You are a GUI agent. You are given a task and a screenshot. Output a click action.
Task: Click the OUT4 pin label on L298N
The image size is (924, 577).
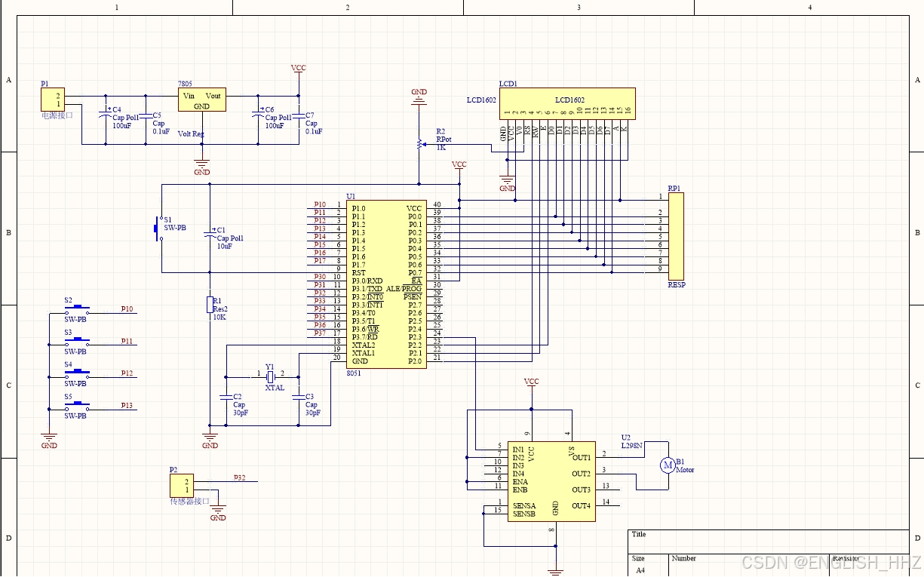(x=582, y=505)
